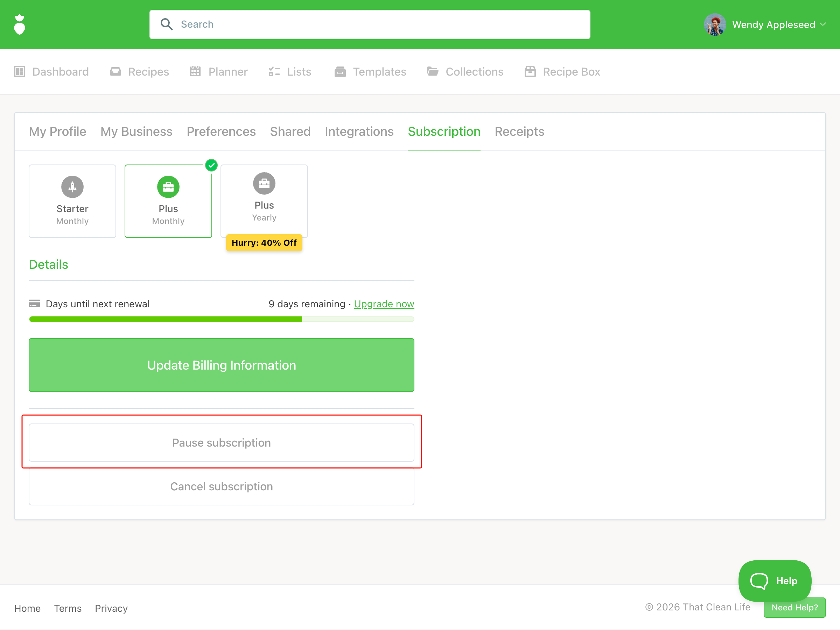Go to the Lists checklist icon
The height and width of the screenshot is (630, 840).
click(x=274, y=71)
